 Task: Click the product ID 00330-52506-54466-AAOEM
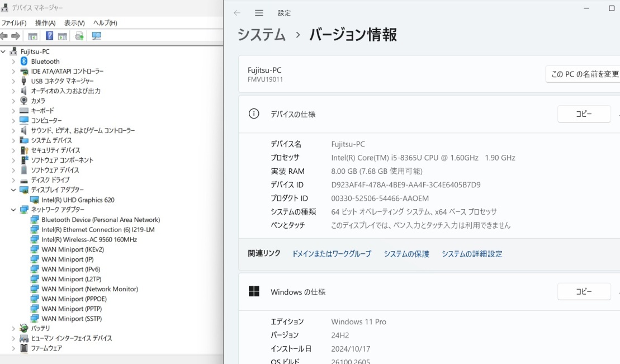pyautogui.click(x=380, y=198)
